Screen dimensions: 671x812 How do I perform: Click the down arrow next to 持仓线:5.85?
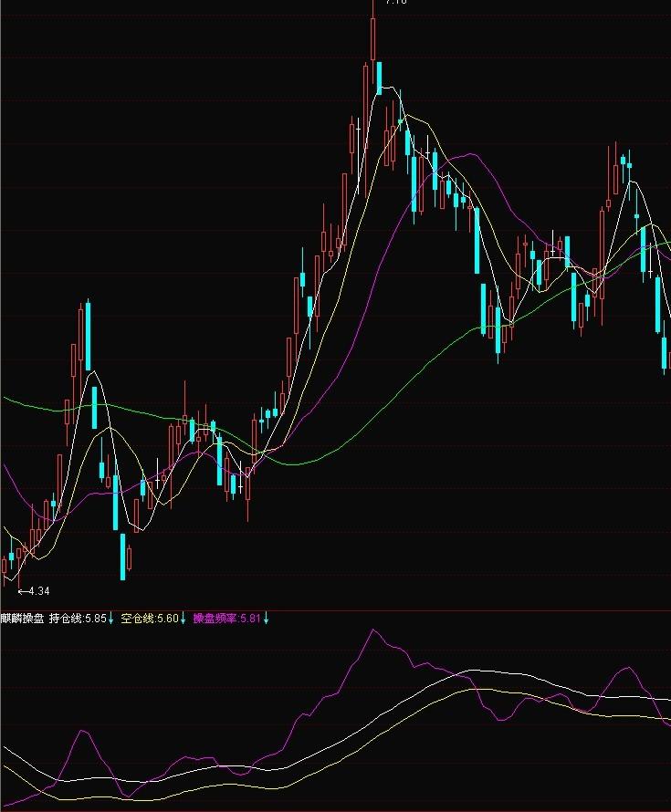point(110,619)
